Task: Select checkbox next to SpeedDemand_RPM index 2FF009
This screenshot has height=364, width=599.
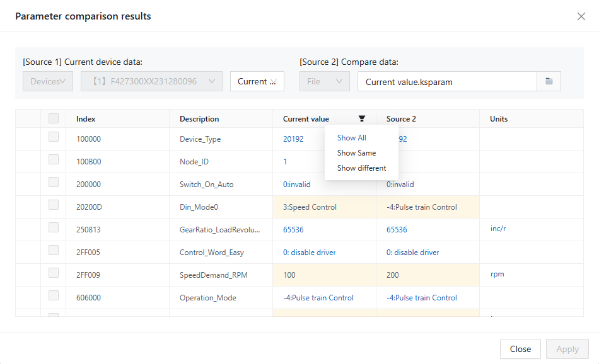Action: 54,273
